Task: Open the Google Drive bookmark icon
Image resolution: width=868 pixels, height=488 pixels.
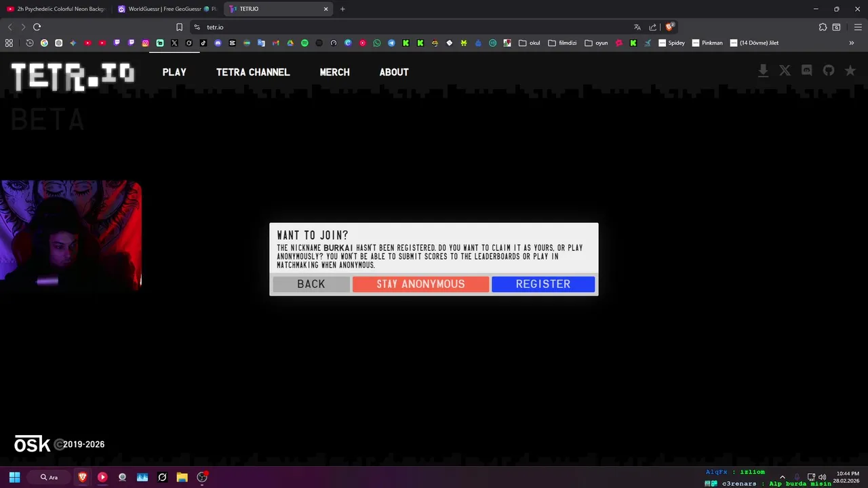Action: point(290,43)
